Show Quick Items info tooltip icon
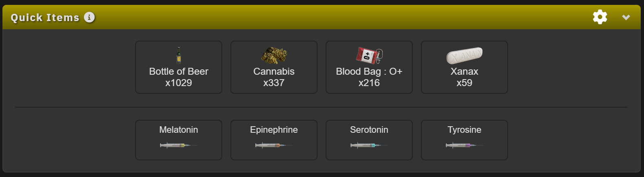The height and width of the screenshot is (177, 644). click(x=89, y=17)
